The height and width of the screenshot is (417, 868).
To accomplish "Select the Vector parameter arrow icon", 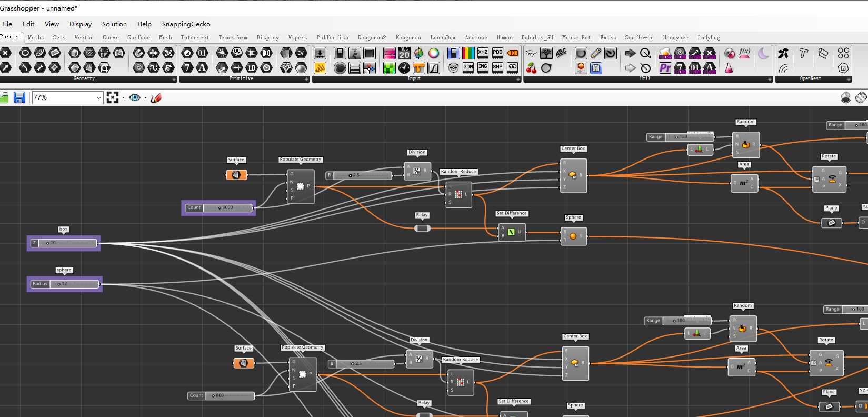I will (x=5, y=68).
